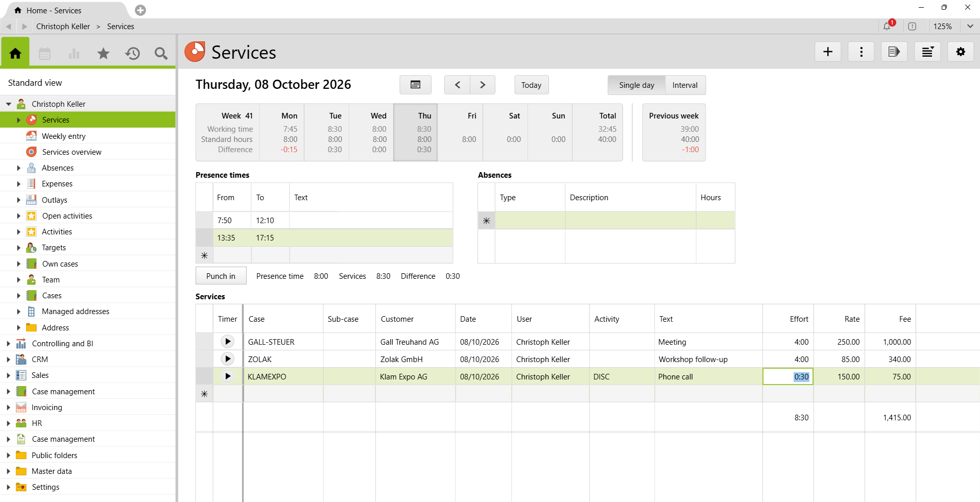
Task: Add a new tab with plus icon
Action: click(x=140, y=10)
